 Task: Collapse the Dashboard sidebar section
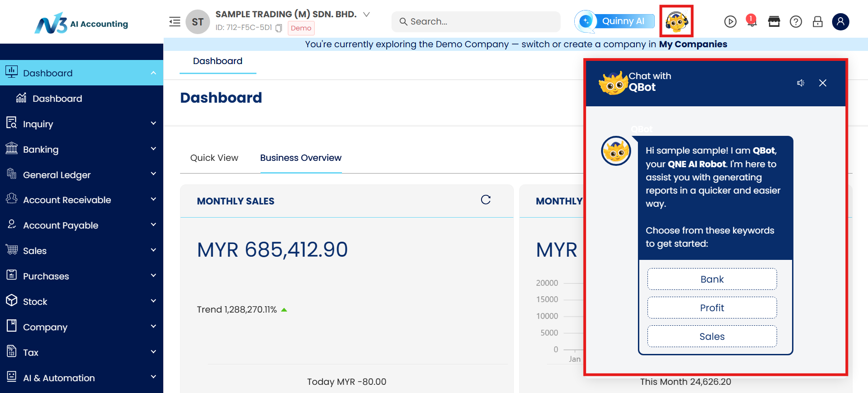(153, 73)
